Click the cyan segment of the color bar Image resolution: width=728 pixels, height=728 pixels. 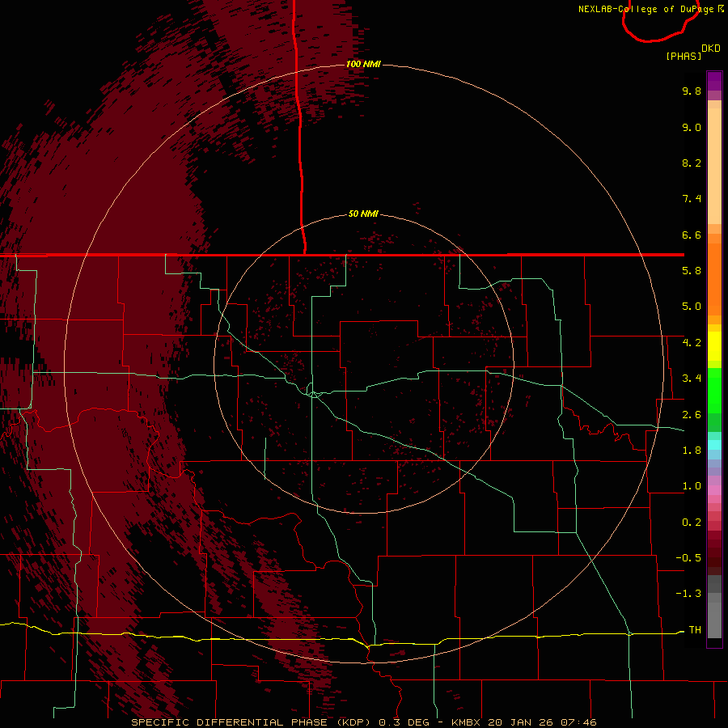point(714,445)
